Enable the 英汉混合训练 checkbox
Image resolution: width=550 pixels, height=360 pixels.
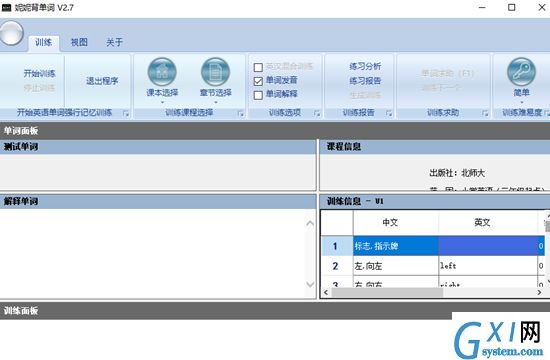(x=258, y=67)
